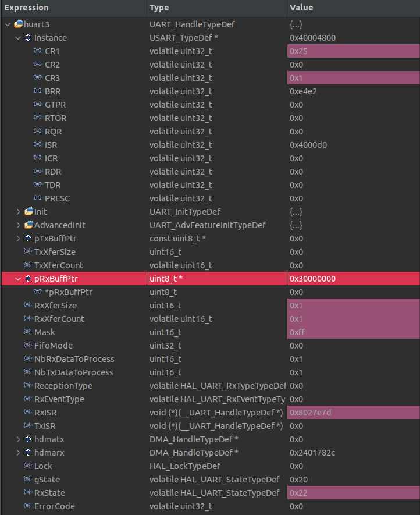Click the structure icon next to huart3
Screen dimensions: 420x515
[x=17, y=24]
